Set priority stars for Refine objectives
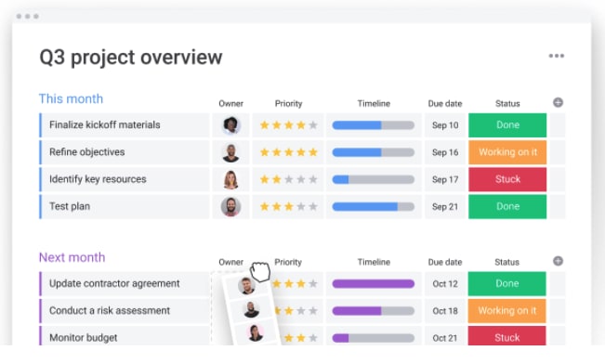Viewport: 605px width, 364px height. click(289, 152)
